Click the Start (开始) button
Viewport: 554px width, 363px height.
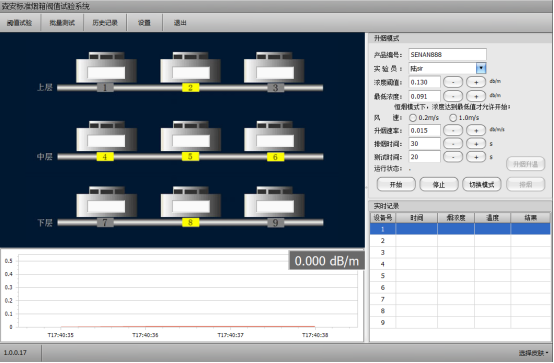point(396,185)
